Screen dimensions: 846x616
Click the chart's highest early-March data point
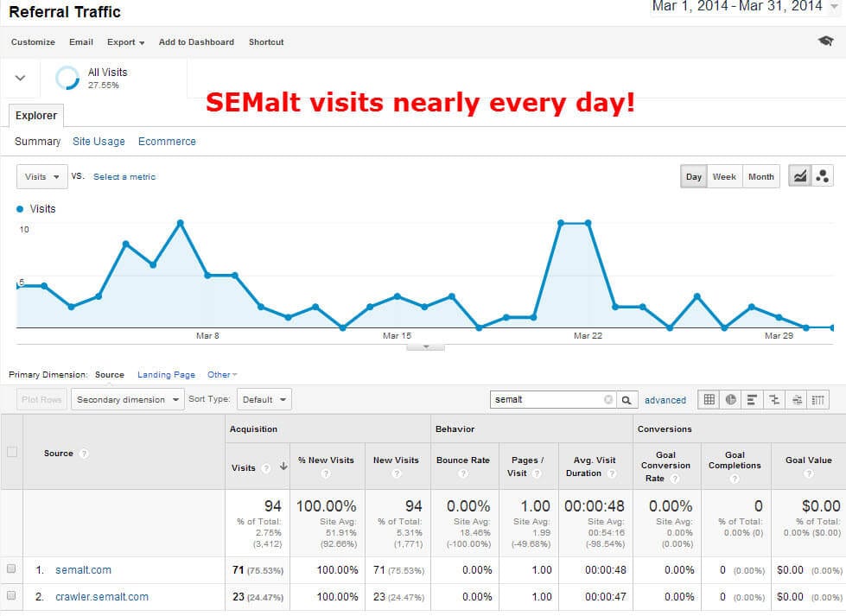pos(181,223)
